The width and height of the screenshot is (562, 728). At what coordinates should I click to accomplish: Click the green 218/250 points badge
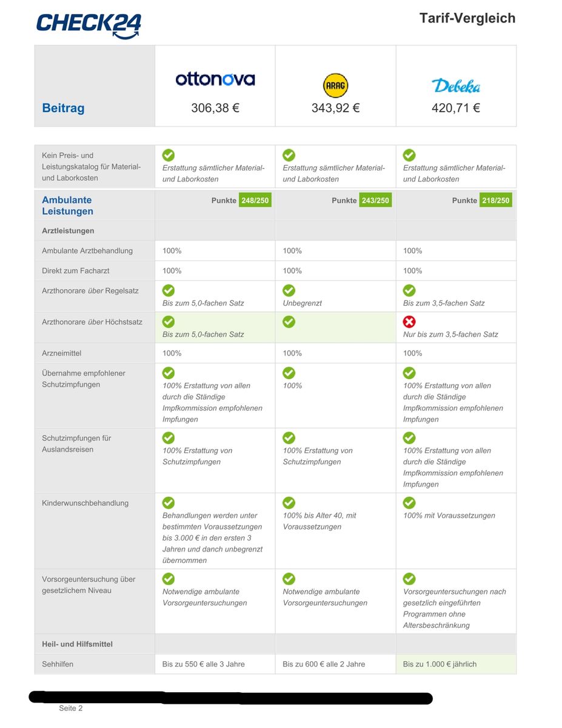coord(495,200)
